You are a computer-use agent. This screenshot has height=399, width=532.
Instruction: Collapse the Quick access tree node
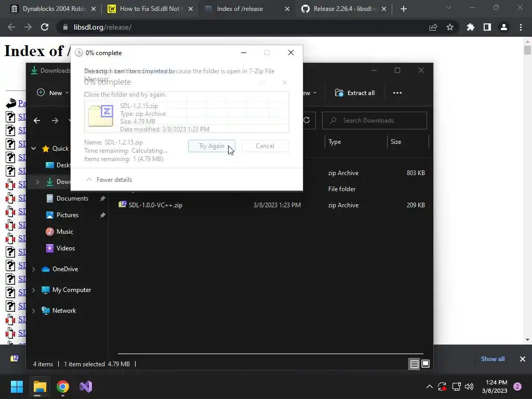(34, 148)
